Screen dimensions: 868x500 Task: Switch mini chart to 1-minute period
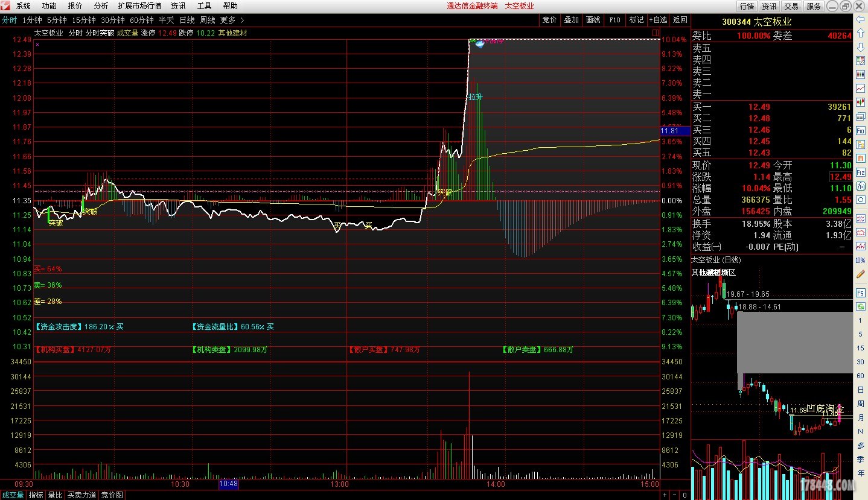(860, 320)
